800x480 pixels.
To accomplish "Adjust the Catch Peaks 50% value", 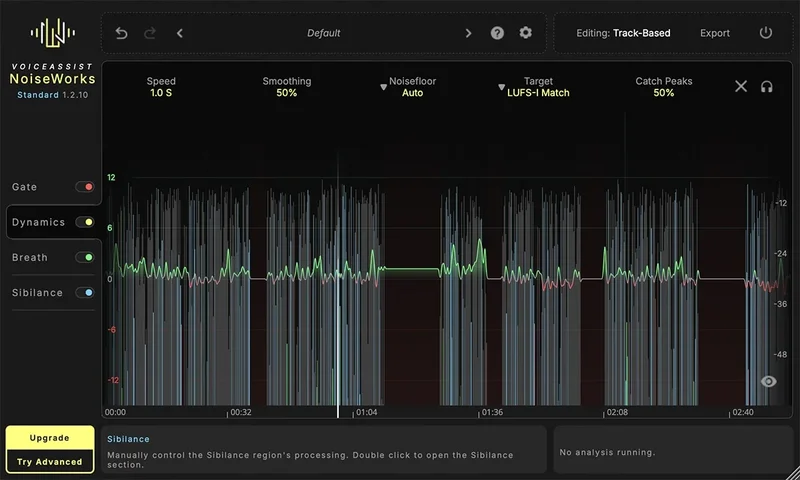I will (x=663, y=93).
